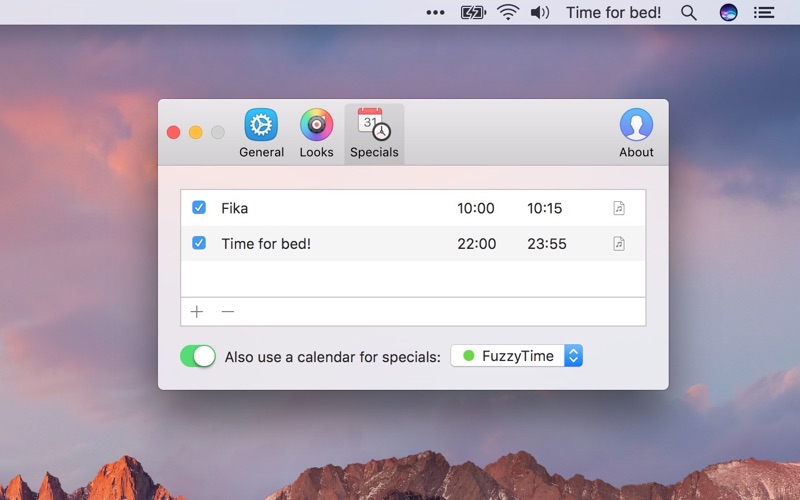The height and width of the screenshot is (500, 800).
Task: Open Spotlight search in menu bar
Action: (x=689, y=12)
